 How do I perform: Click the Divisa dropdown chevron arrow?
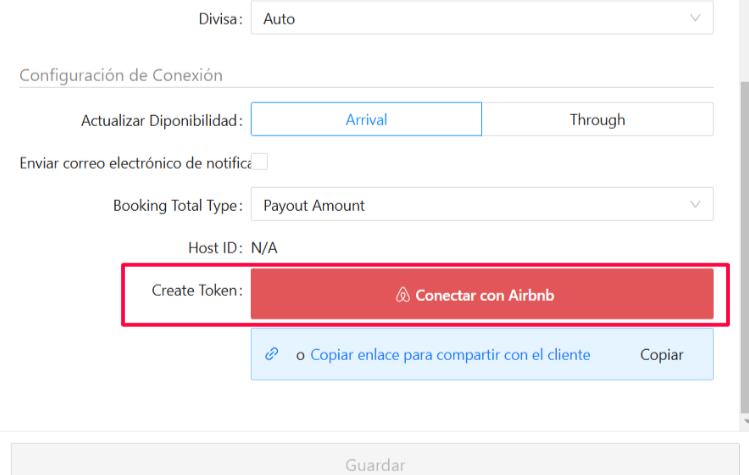click(695, 18)
